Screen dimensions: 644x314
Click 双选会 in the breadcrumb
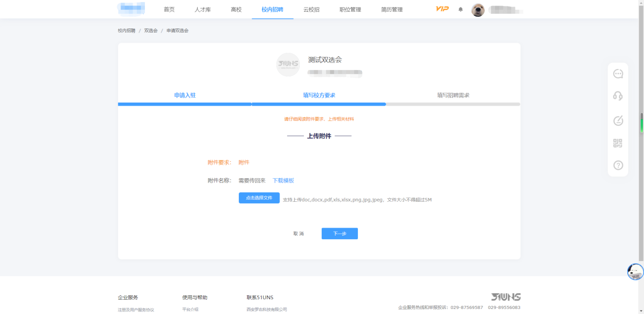coord(151,31)
